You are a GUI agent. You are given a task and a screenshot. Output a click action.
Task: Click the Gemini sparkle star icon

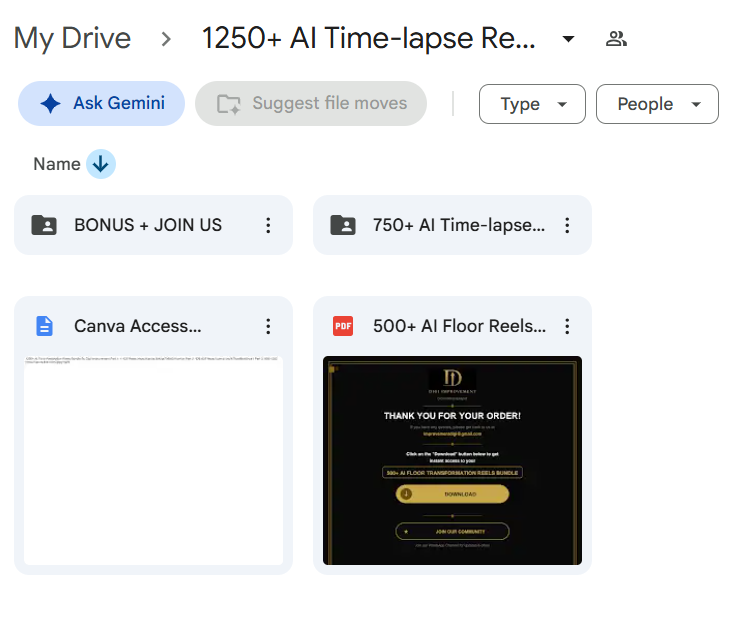(x=50, y=103)
